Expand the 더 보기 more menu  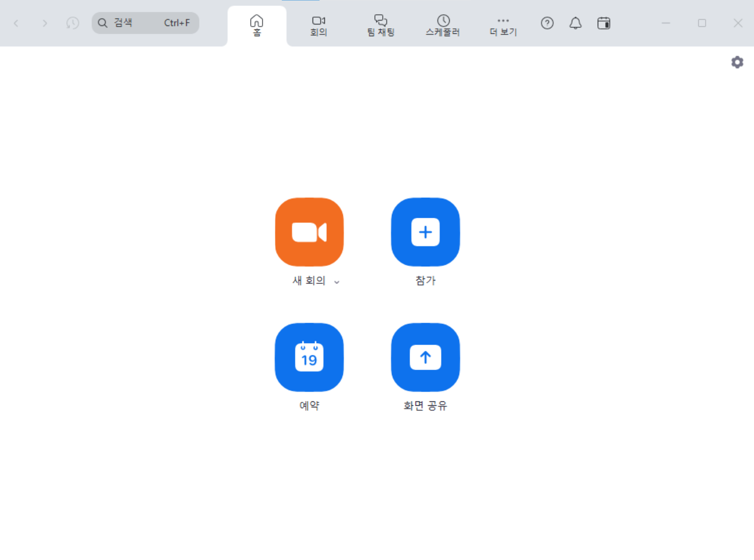click(x=503, y=26)
